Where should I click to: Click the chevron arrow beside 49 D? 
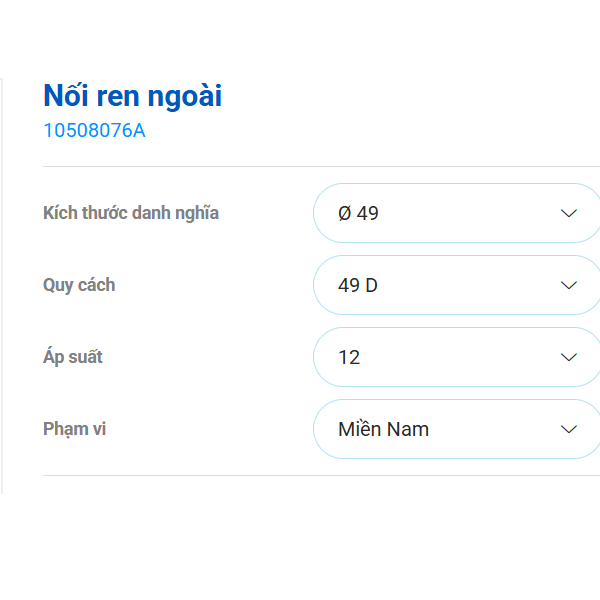coord(569,285)
